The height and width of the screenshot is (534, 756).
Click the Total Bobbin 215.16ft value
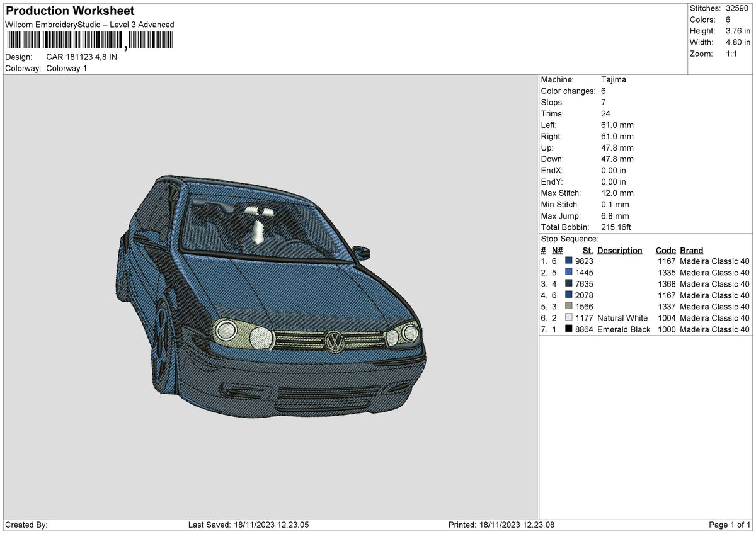[617, 227]
